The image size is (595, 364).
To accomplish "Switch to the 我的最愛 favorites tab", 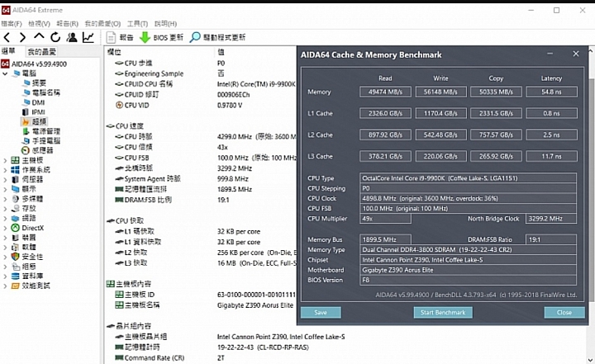I will click(x=41, y=51).
